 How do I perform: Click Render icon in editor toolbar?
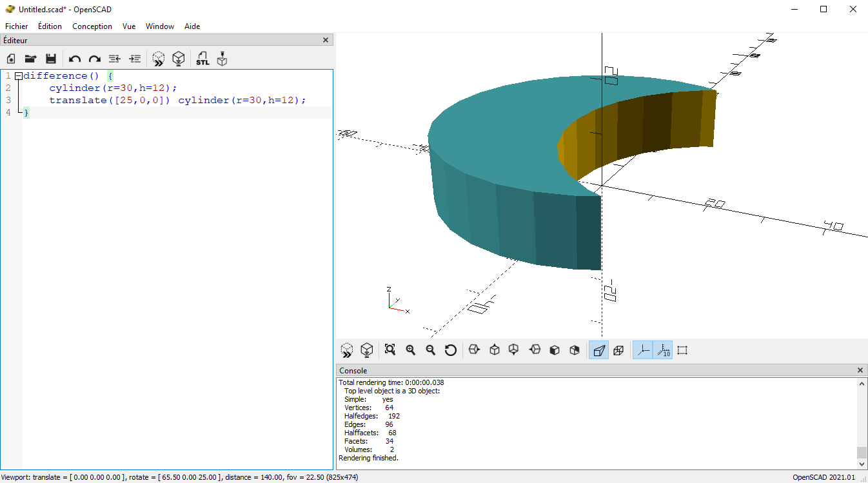click(179, 59)
